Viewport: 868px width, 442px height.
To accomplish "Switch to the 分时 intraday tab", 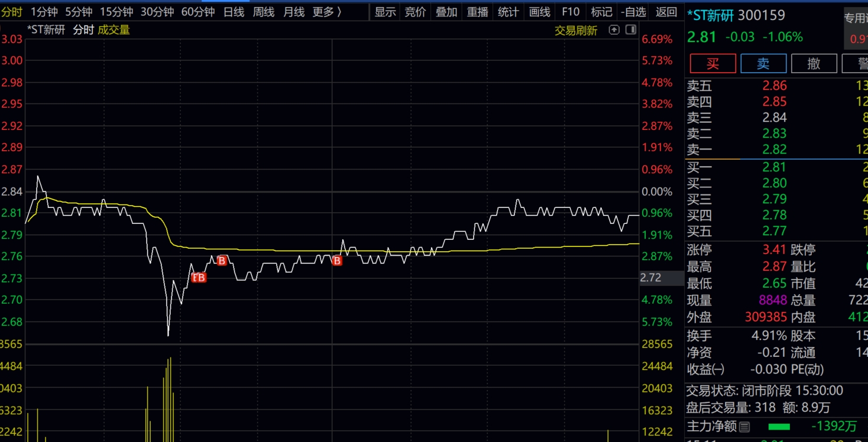I will tap(12, 12).
